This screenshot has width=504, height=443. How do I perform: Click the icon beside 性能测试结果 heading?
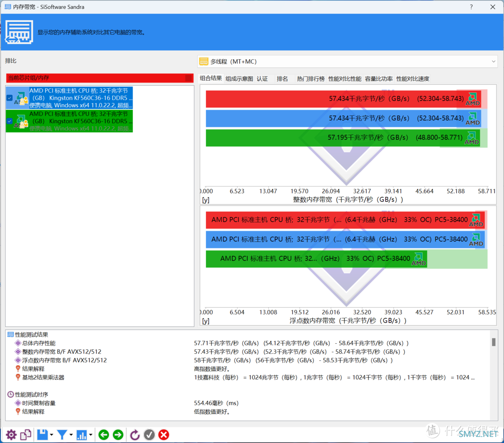click(11, 334)
